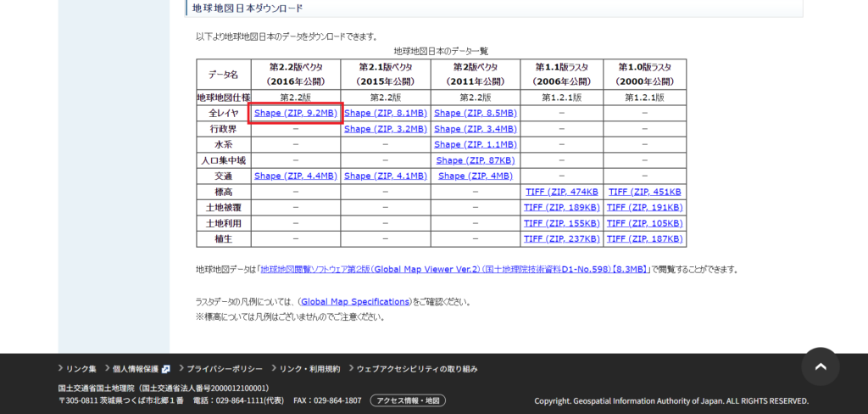Download the 土地被覆 TIFF (ZIP, 191KB) file
The width and height of the screenshot is (868, 414).
(x=644, y=208)
